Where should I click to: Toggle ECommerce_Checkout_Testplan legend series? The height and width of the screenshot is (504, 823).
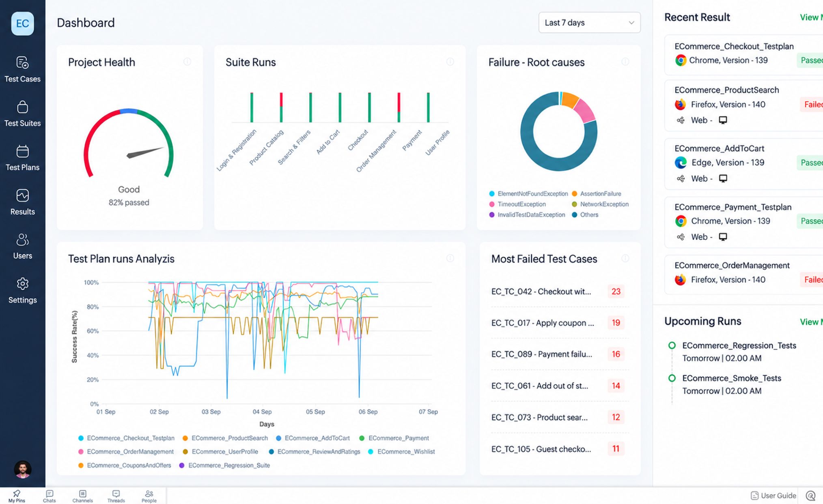tap(126, 438)
